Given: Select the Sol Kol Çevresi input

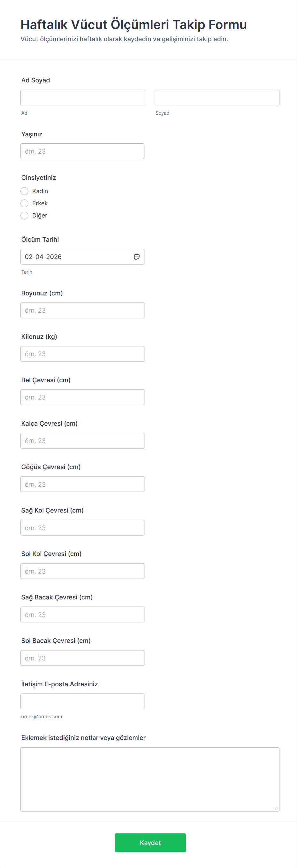Looking at the screenshot, I should coord(82,571).
